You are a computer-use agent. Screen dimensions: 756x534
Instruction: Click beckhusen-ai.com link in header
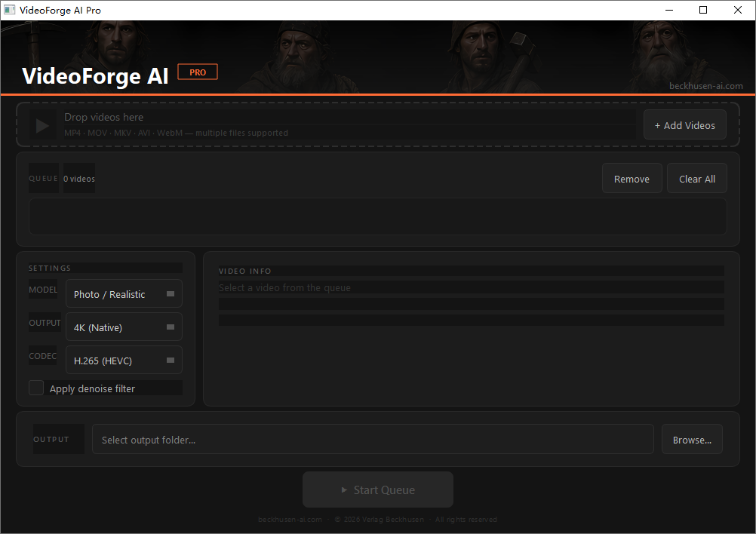point(706,86)
